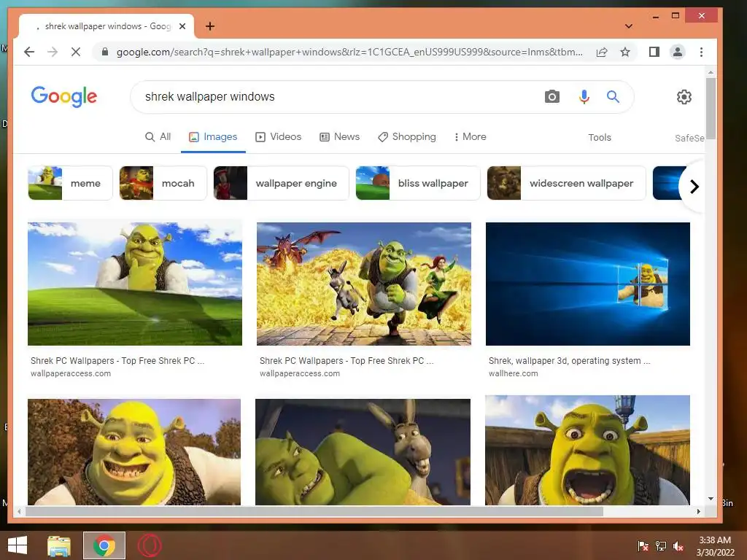
Task: Click the muted volume tray icon
Action: coord(678,546)
